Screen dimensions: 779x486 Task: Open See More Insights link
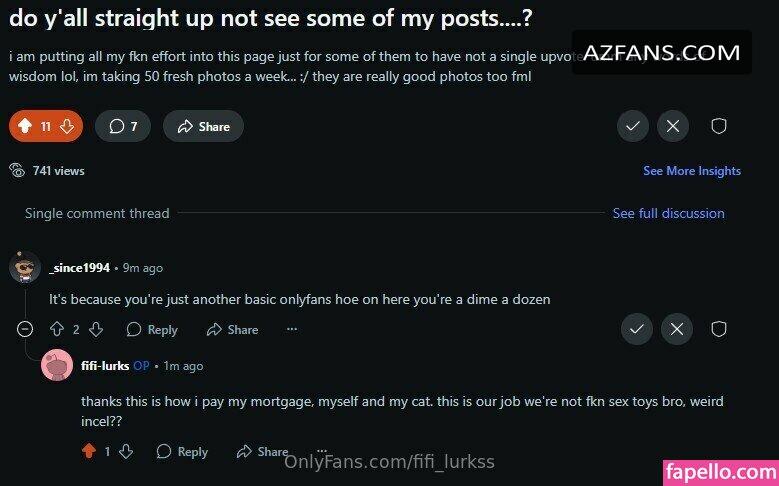692,171
